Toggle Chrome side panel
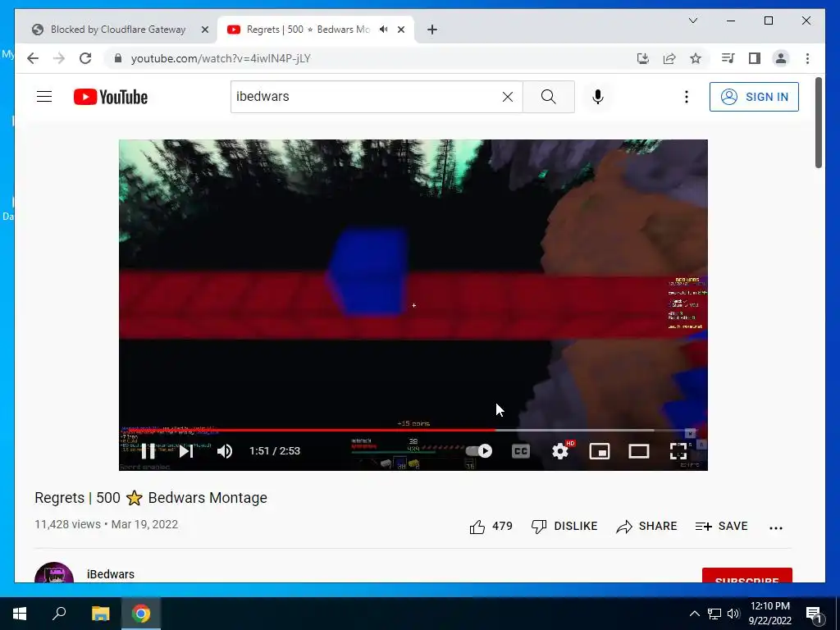The width and height of the screenshot is (840, 630). [x=755, y=58]
